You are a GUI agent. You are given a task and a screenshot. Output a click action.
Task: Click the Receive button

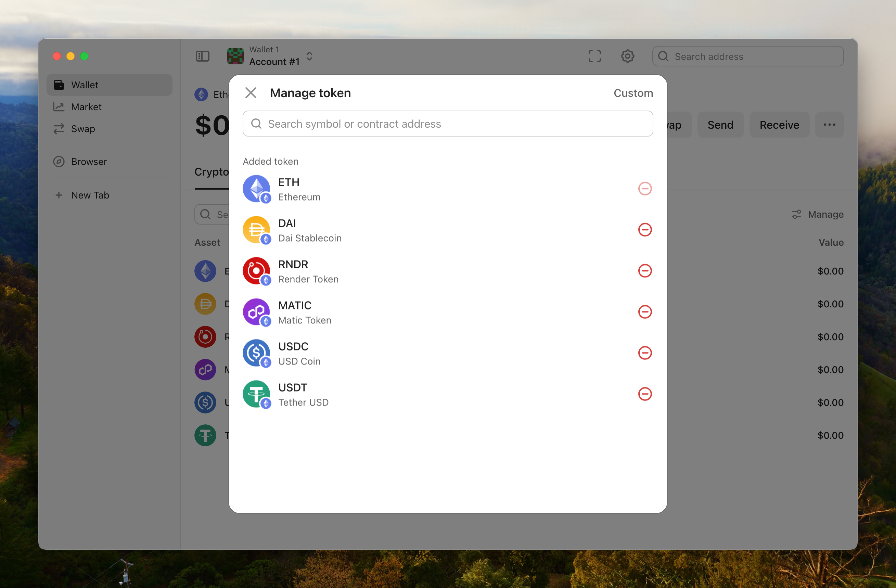click(x=779, y=125)
